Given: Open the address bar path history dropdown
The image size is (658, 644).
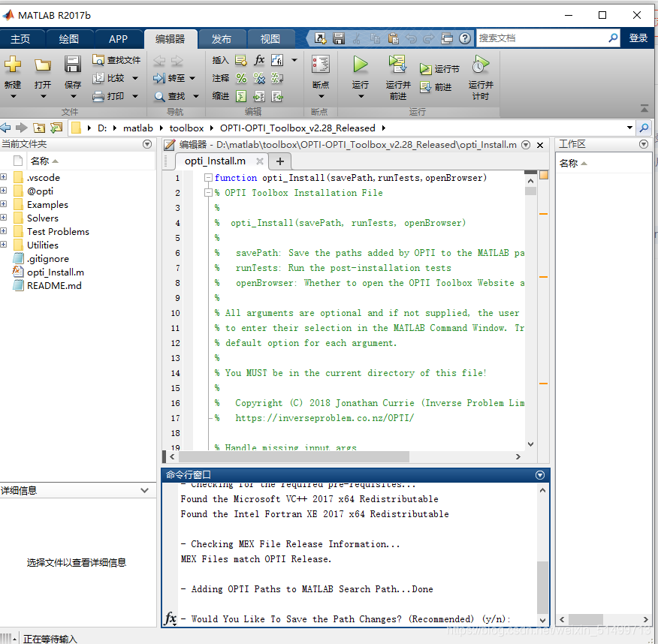Looking at the screenshot, I should tap(629, 128).
